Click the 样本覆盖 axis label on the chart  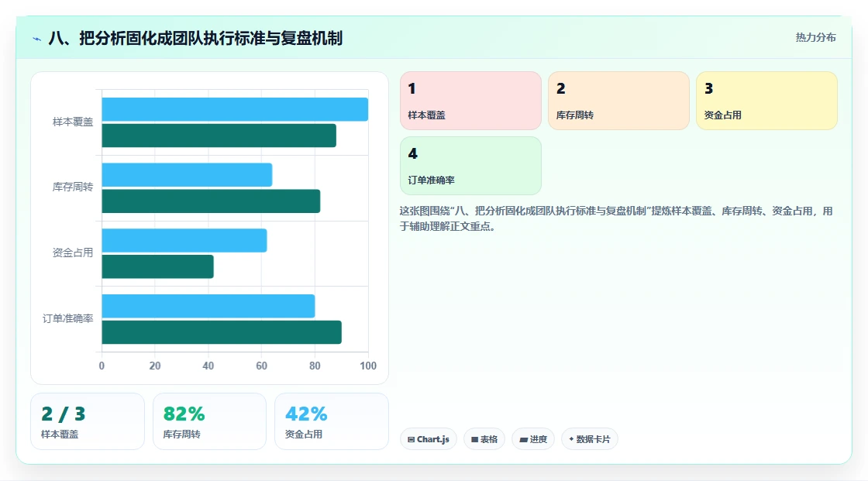coord(73,122)
